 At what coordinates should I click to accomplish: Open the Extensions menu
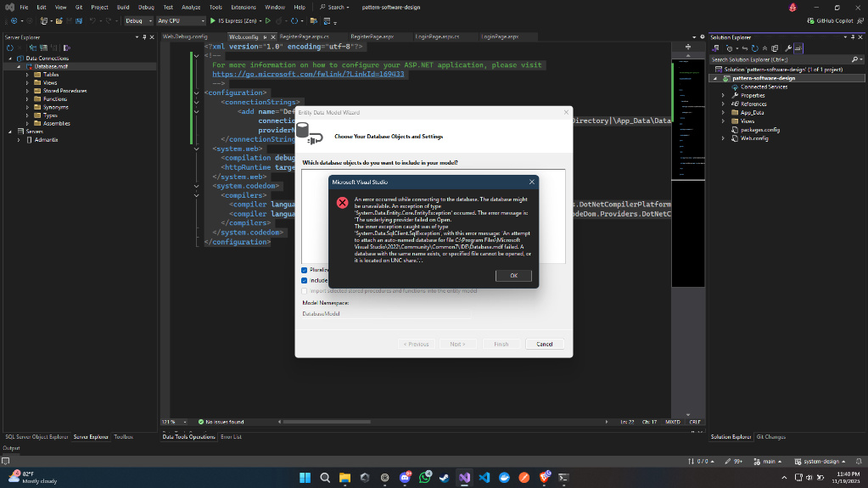243,7
